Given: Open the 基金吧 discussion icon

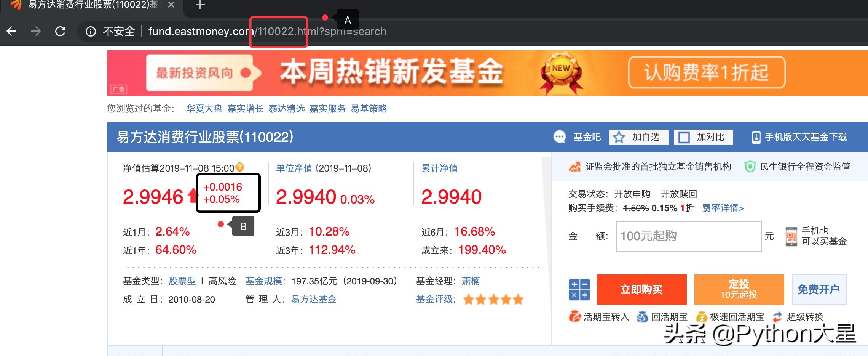Looking at the screenshot, I should pos(560,137).
